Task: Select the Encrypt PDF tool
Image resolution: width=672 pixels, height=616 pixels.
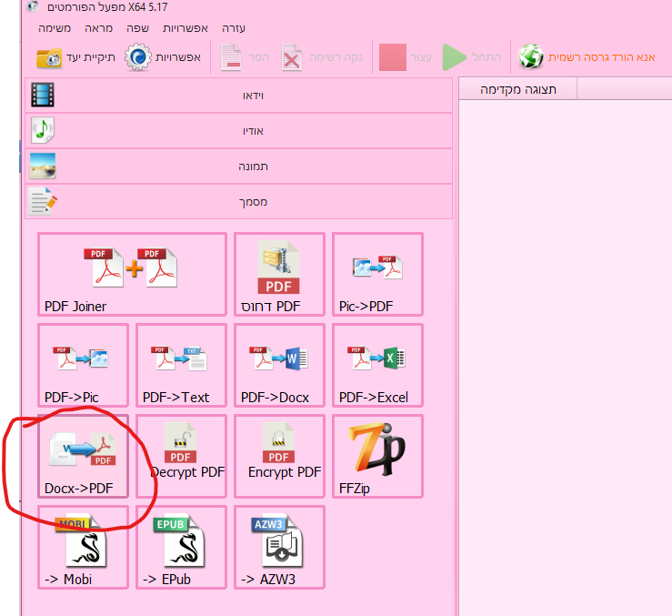Action: pyautogui.click(x=279, y=456)
